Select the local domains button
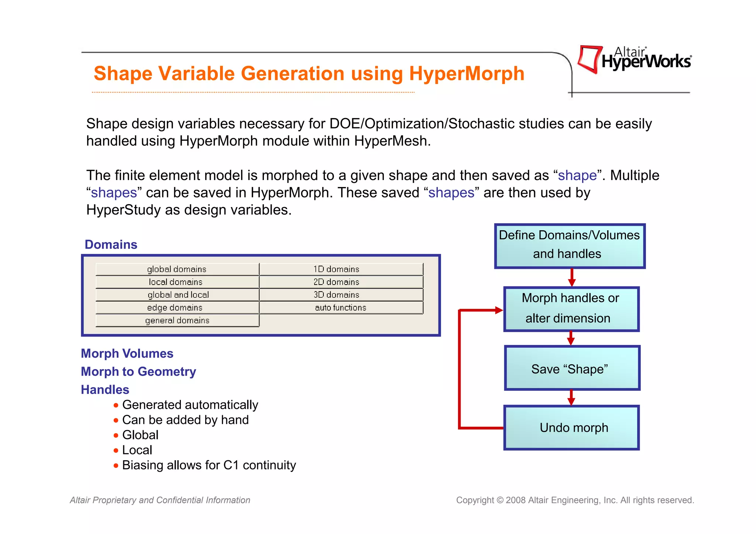 [177, 282]
